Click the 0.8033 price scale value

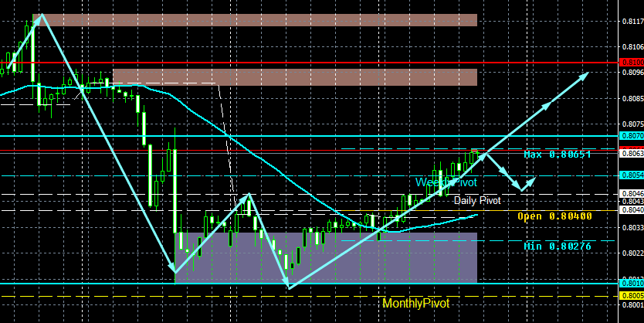tap(633, 227)
